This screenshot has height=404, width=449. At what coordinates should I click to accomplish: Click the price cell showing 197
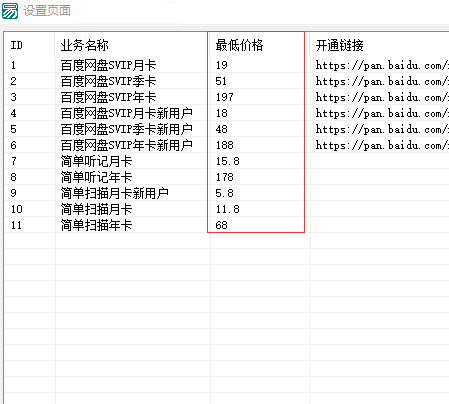click(260, 97)
